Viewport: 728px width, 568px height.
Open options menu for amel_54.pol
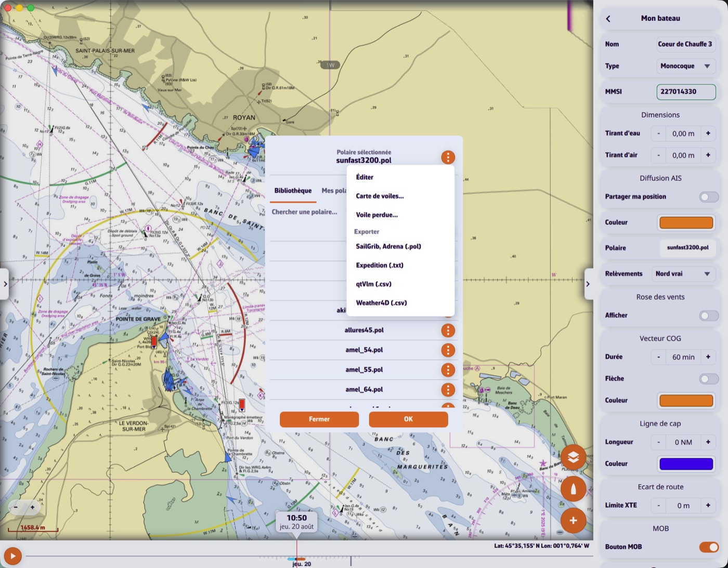(x=448, y=350)
